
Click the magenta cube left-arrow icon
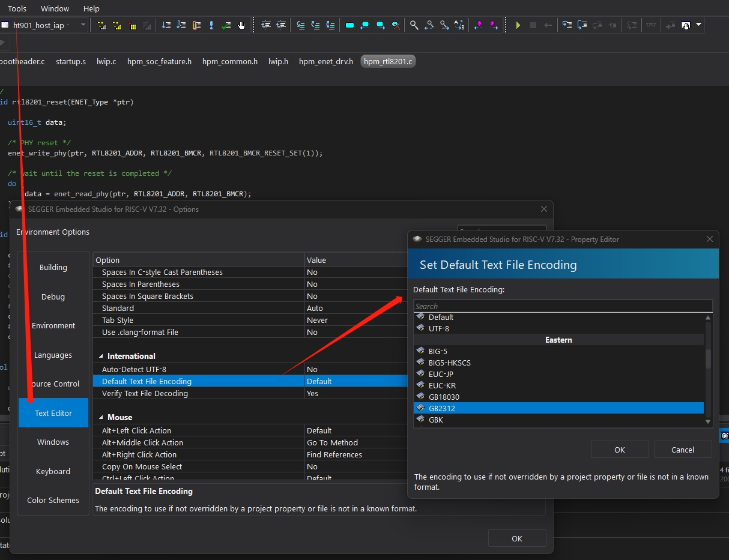479,25
